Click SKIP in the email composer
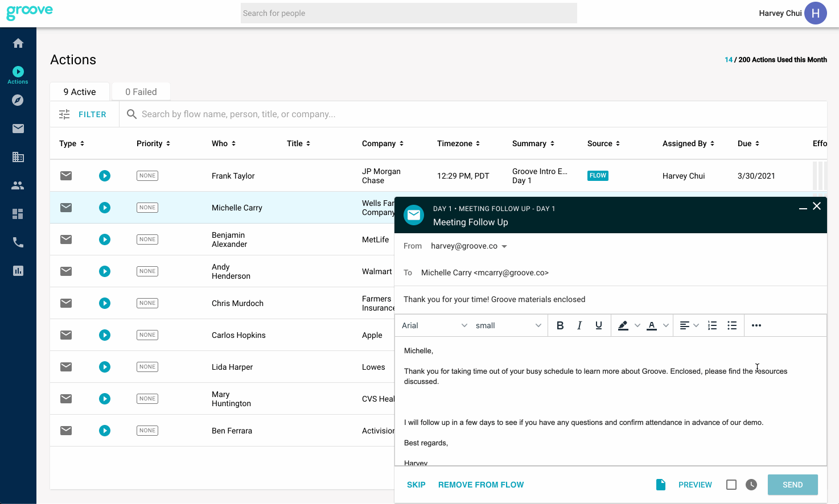 click(416, 485)
